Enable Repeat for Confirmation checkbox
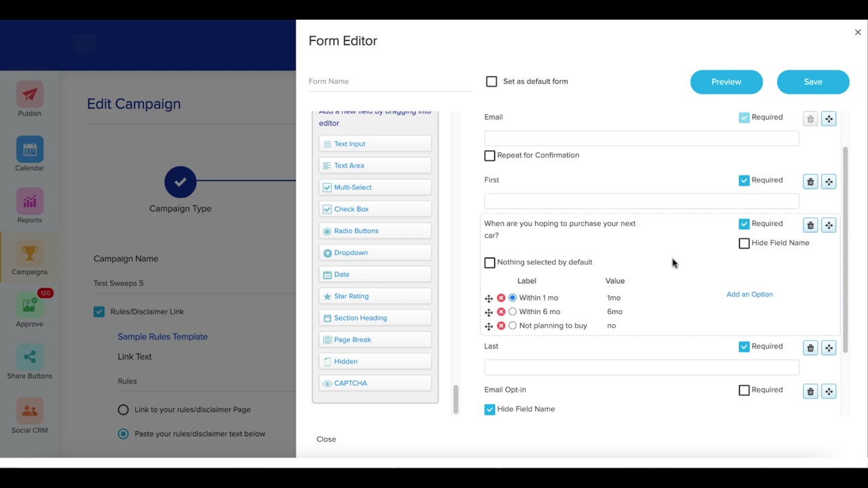 490,155
